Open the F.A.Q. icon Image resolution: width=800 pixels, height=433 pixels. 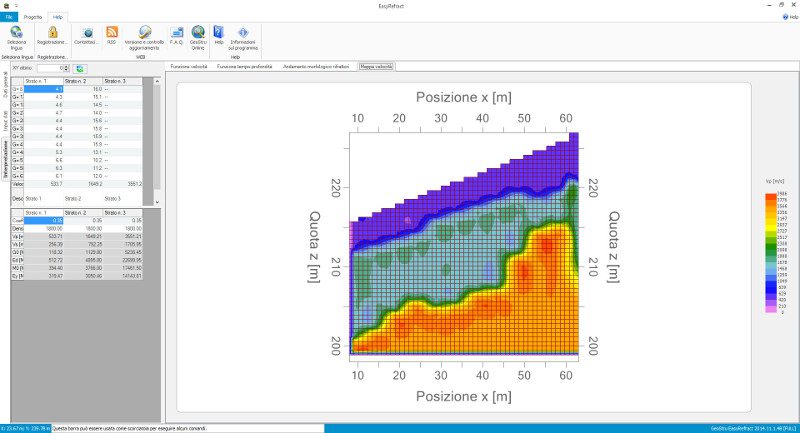(x=176, y=33)
